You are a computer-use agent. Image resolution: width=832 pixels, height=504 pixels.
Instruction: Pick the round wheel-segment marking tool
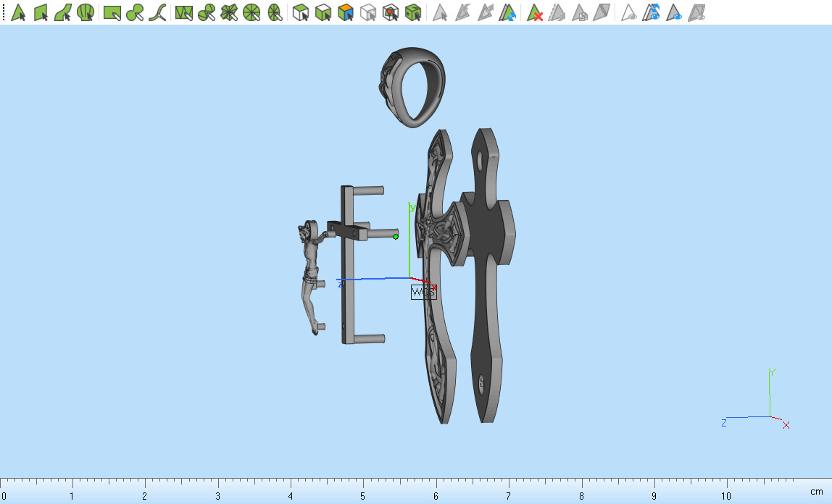point(251,12)
